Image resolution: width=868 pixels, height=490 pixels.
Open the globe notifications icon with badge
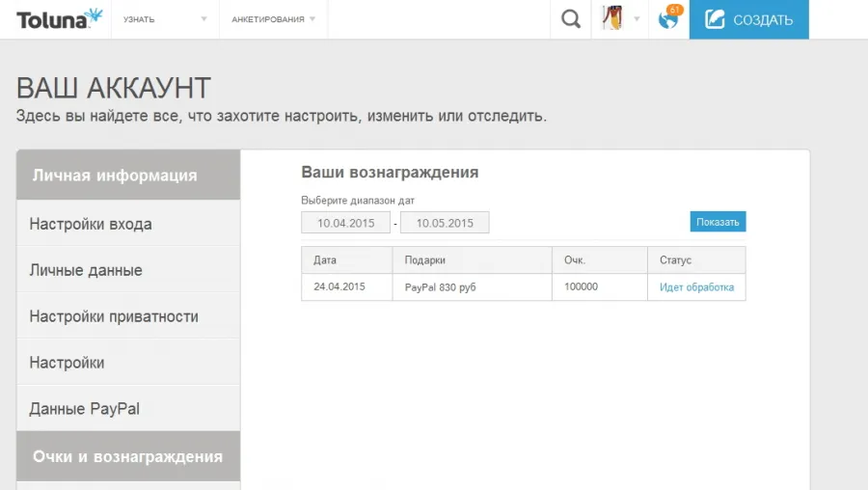[x=668, y=19]
